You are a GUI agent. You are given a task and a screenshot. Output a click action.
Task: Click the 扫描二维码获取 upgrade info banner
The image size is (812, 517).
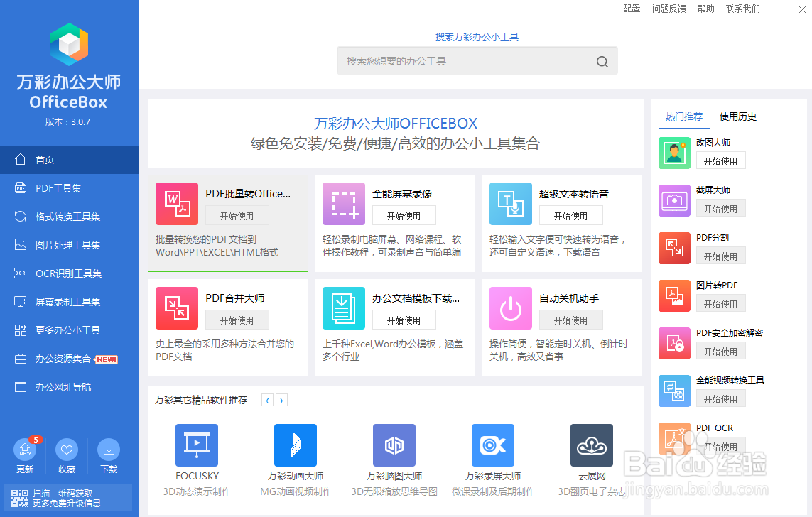click(x=67, y=498)
